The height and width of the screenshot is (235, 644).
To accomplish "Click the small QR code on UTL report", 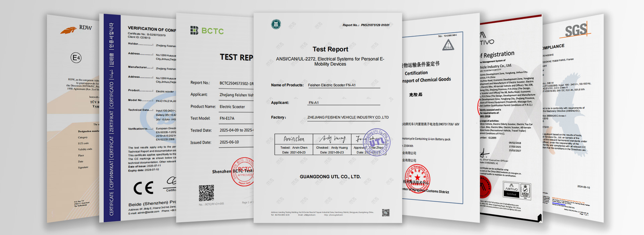I will tap(385, 213).
